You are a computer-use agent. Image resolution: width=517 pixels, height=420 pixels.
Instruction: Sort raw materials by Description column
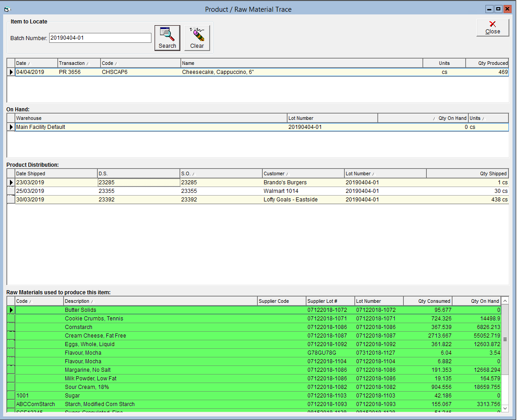tap(160, 301)
